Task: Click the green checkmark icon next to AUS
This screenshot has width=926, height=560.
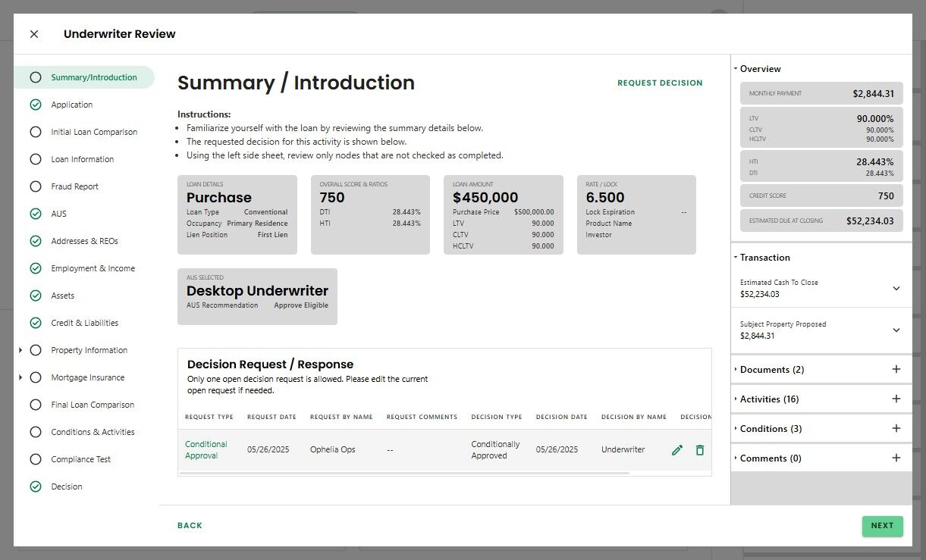Action: 36,214
